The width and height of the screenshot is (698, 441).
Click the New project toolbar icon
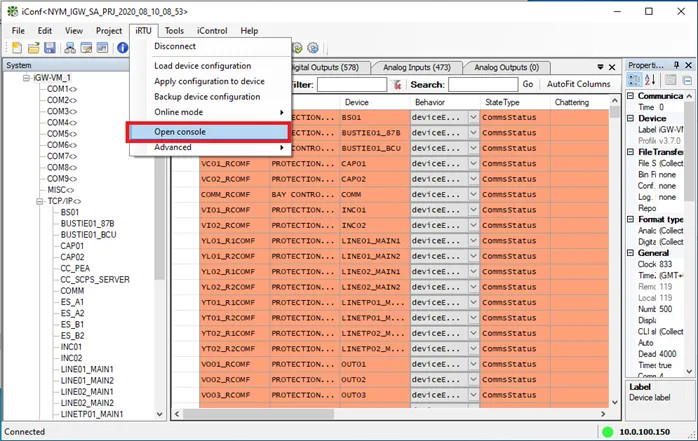(17, 48)
